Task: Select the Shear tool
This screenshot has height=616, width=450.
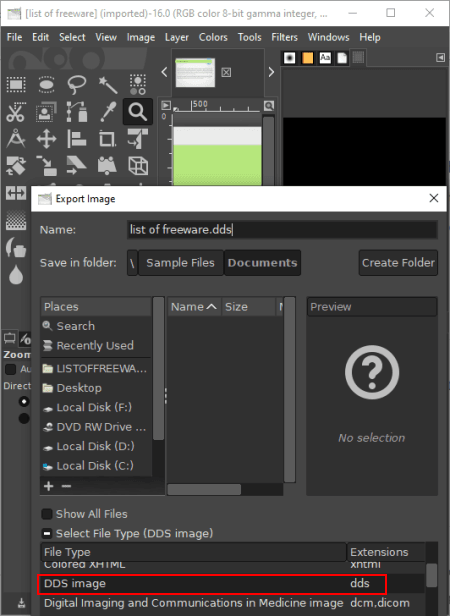Action: (77, 165)
